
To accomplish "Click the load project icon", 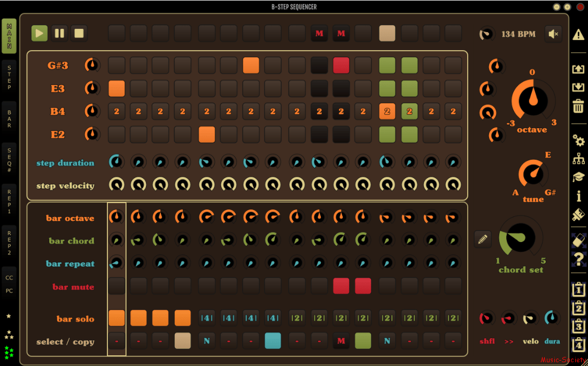I will (x=578, y=68).
